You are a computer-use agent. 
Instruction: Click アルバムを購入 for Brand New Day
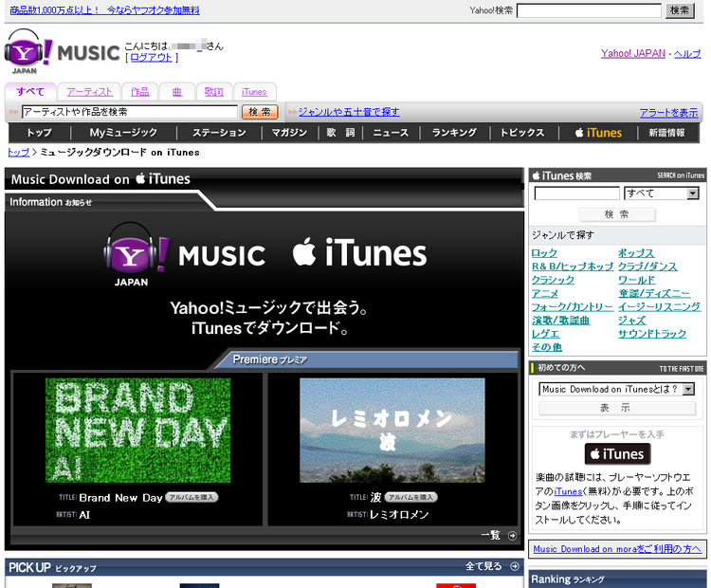(x=191, y=497)
